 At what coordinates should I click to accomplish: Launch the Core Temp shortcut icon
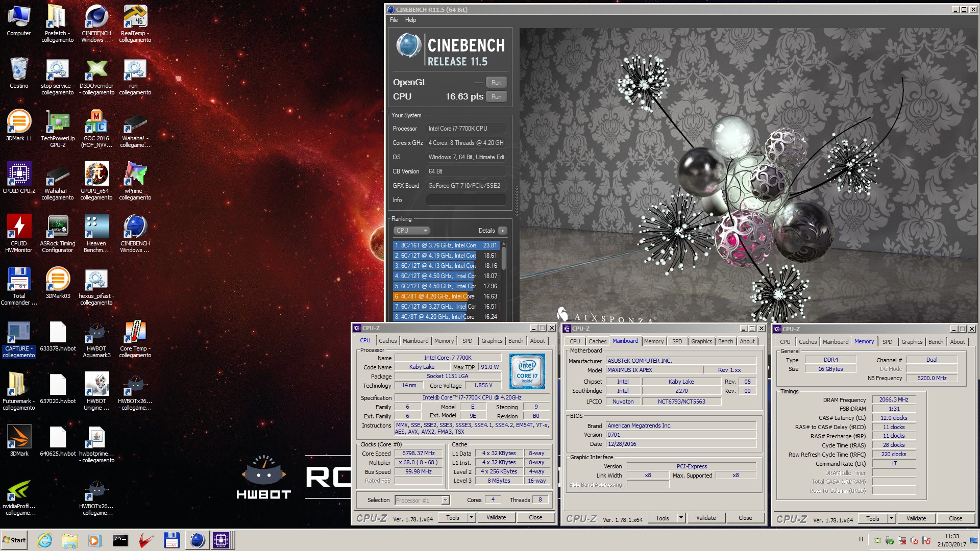[x=135, y=339]
